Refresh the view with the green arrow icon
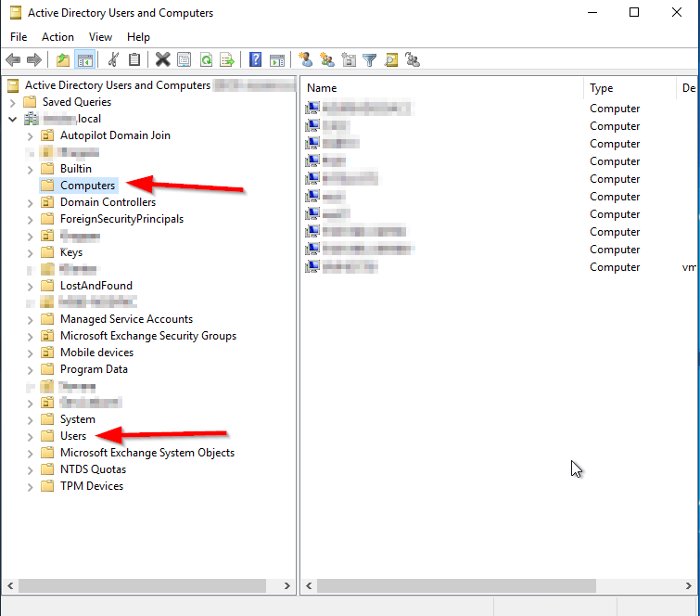This screenshot has height=616, width=700. 206,59
